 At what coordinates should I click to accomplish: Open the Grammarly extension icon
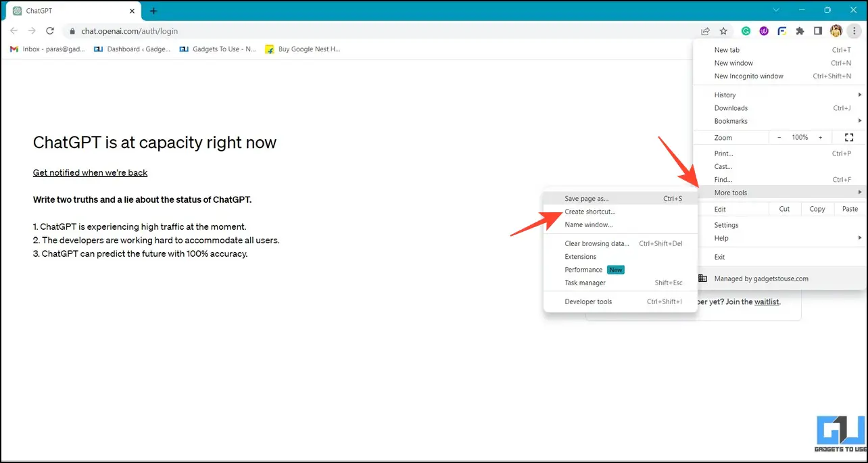pos(746,31)
